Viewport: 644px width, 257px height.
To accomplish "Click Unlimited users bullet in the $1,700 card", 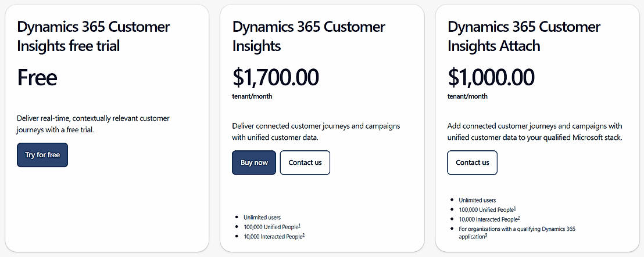I will (262, 218).
